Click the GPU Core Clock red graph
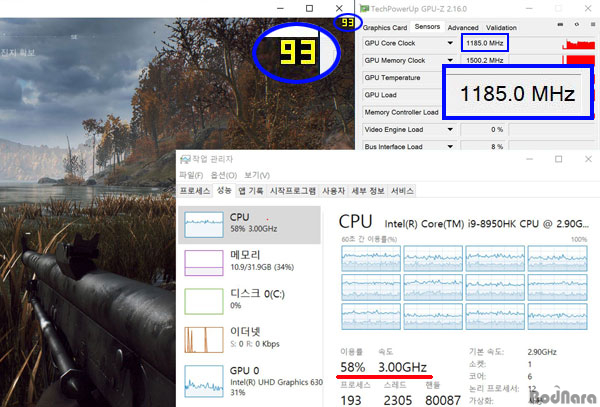The width and height of the screenshot is (600, 407). click(579, 44)
